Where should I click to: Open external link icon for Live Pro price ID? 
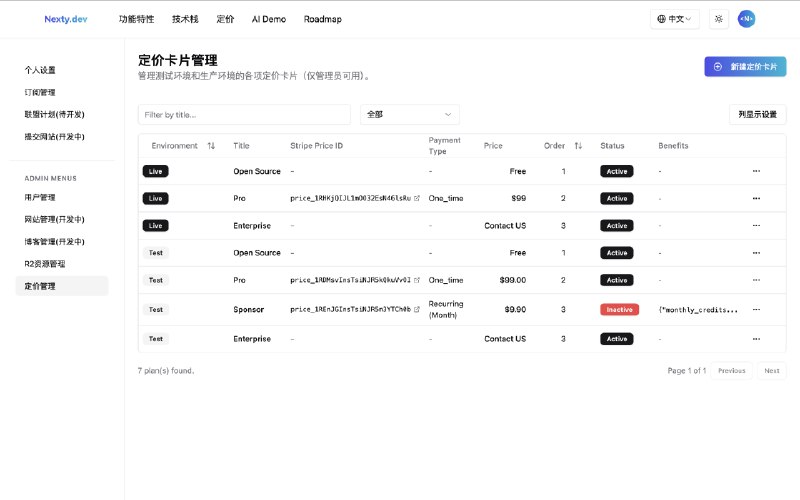coord(417,198)
